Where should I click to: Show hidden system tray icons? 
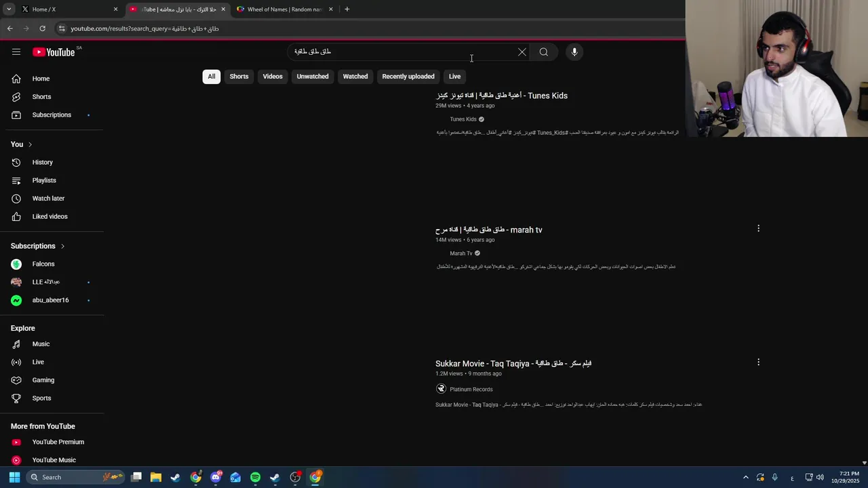click(x=745, y=477)
